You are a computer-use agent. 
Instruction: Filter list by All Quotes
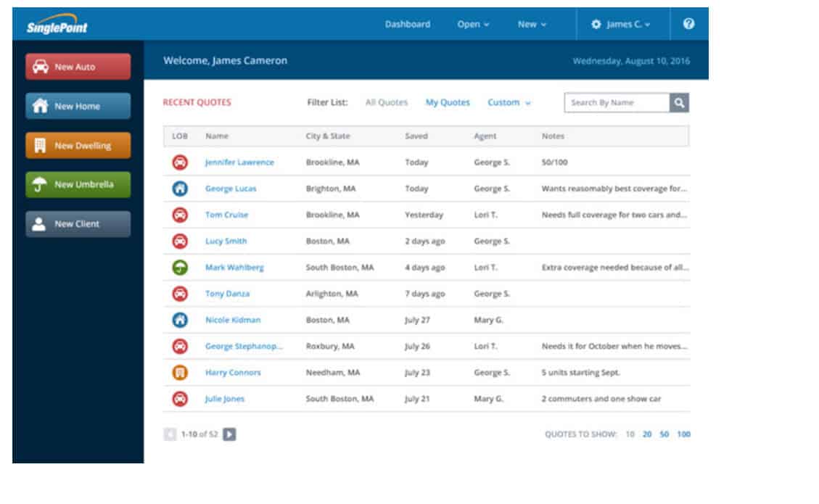click(387, 102)
